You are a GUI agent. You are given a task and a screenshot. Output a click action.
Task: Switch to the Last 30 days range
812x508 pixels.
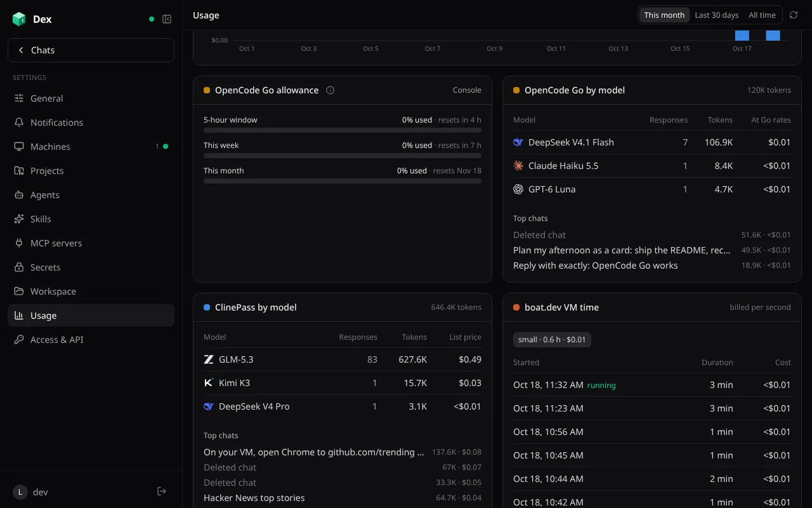(717, 15)
